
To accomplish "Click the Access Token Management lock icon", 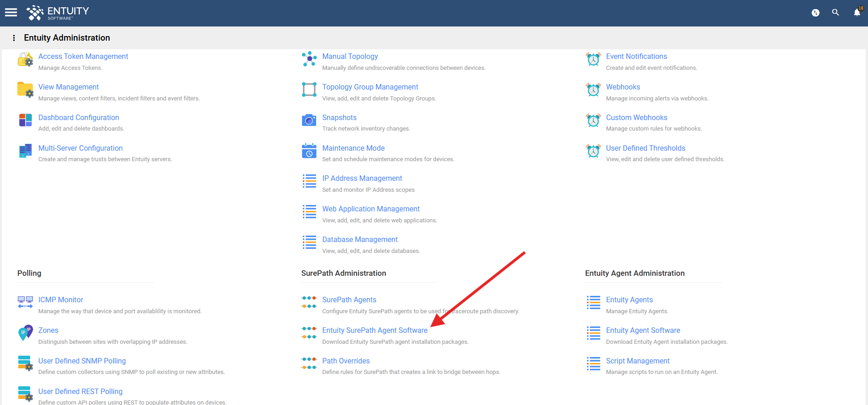I will 25,59.
